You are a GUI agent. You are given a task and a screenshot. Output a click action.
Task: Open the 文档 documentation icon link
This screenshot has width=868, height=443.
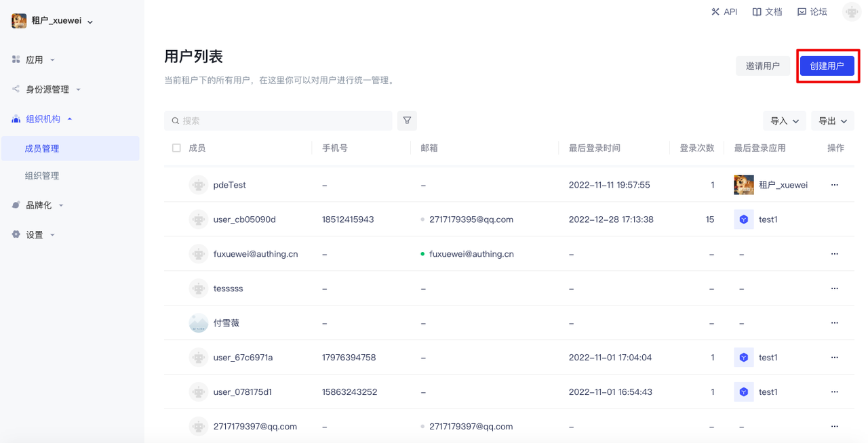pos(757,12)
